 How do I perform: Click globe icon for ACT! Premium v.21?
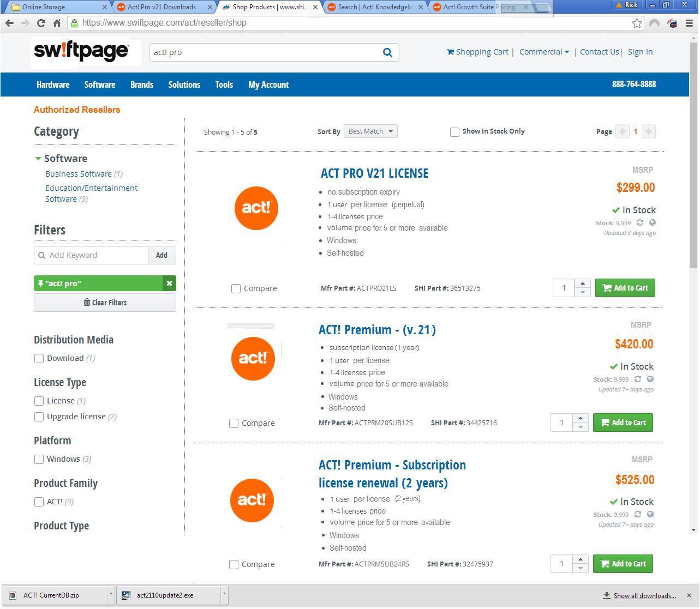coord(650,379)
